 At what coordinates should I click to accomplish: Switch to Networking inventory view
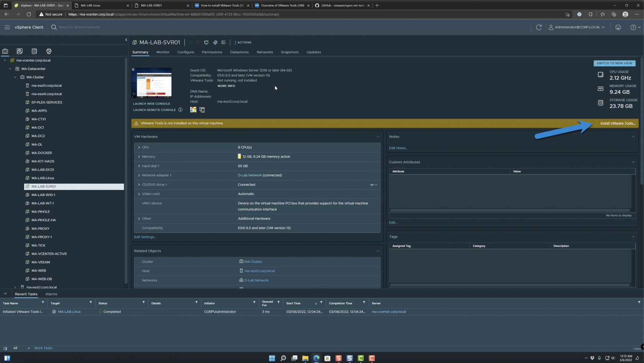click(49, 51)
